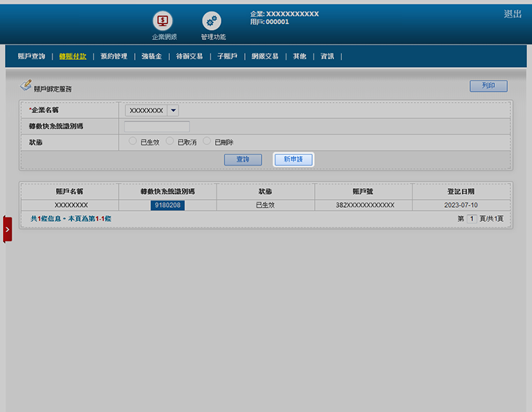The height and width of the screenshot is (412, 532).
Task: Click the highlighted code 9180208
Action: [168, 206]
